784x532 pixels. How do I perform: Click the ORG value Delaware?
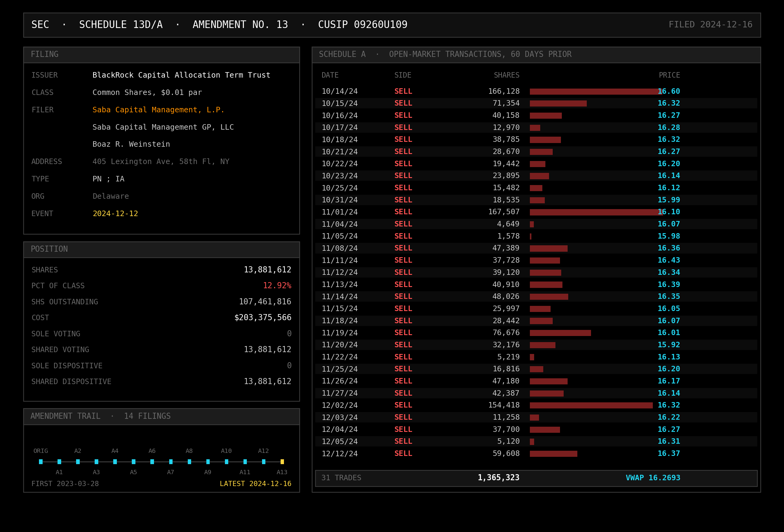[111, 196]
